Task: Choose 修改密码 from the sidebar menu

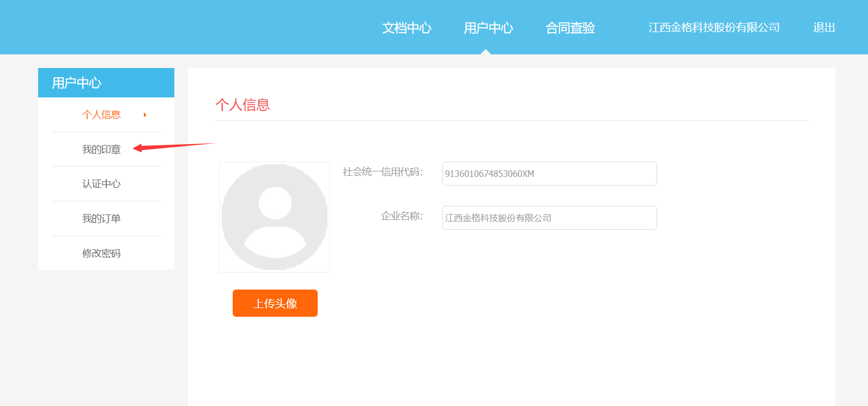Action: pyautogui.click(x=101, y=254)
